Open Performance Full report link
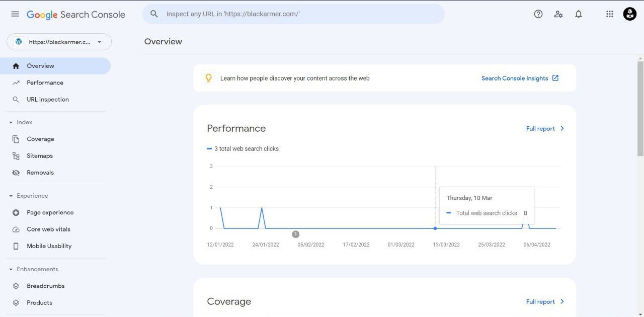Screen dimensions: 644x317 point(540,129)
